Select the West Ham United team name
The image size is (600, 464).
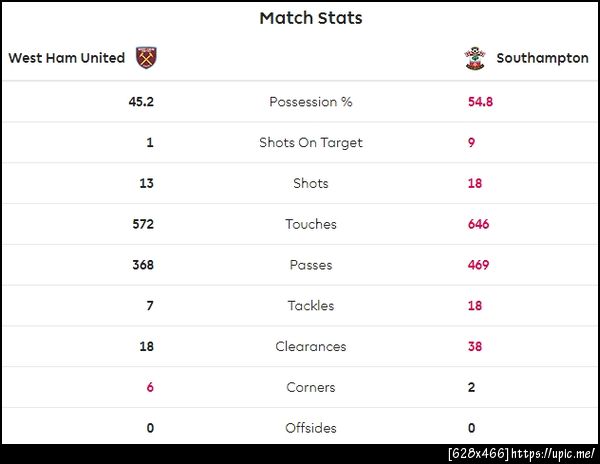tap(67, 58)
